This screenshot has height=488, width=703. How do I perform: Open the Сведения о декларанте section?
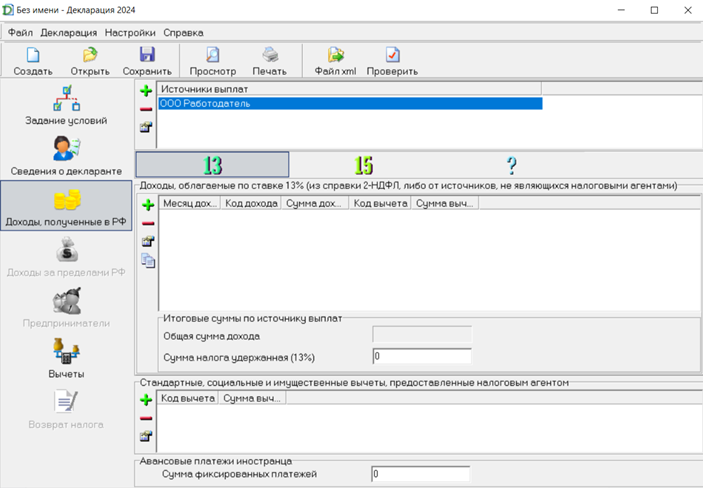[66, 155]
